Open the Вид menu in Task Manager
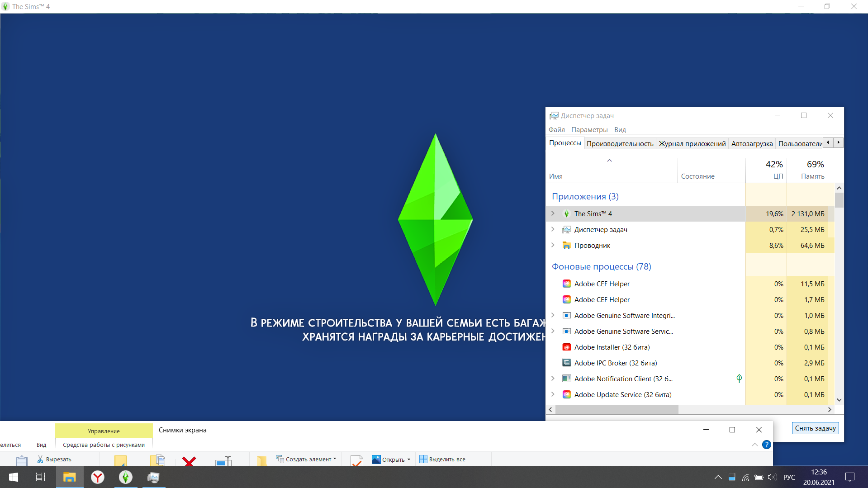868x488 pixels. [x=620, y=130]
